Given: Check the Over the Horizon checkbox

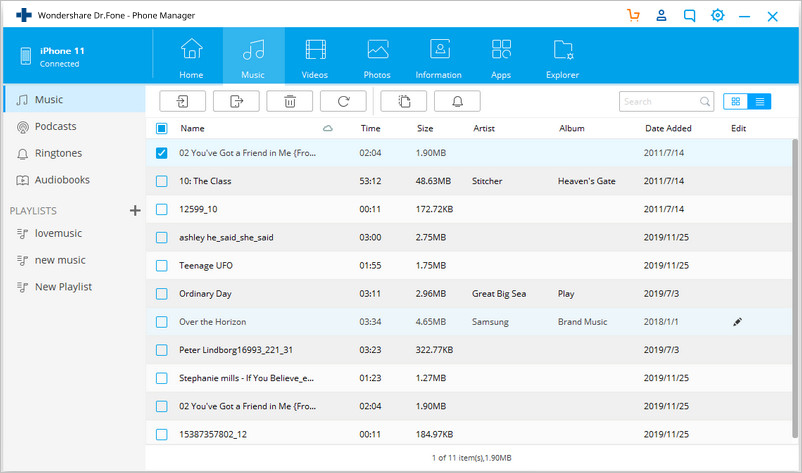Looking at the screenshot, I should tap(162, 322).
